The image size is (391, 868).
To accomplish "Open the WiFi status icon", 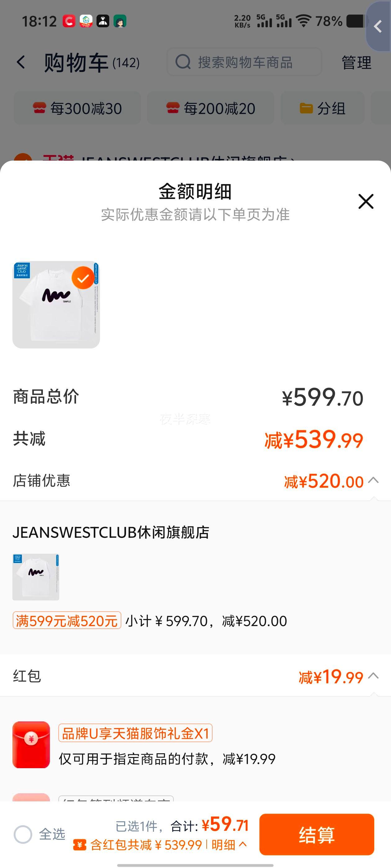I will (x=303, y=21).
